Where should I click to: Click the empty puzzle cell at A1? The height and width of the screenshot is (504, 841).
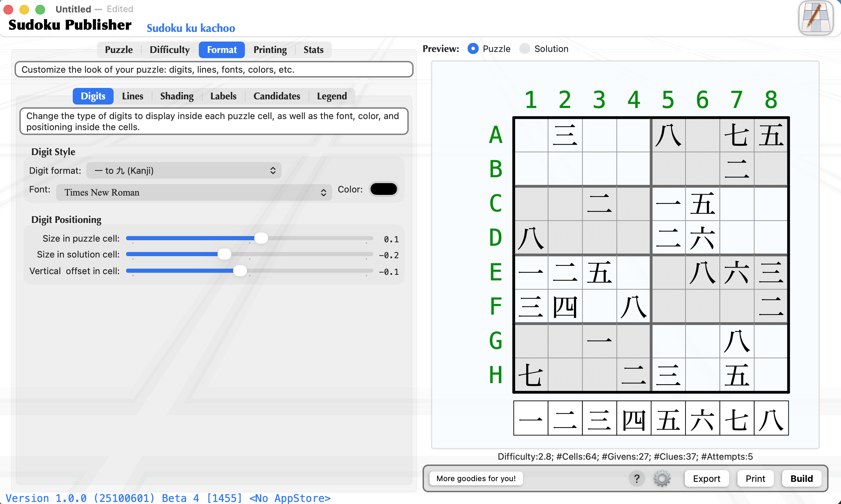tap(531, 135)
